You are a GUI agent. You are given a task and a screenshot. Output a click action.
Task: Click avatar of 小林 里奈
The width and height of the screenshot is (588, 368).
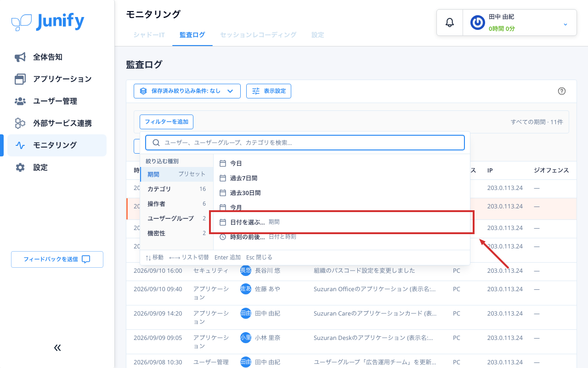click(246, 338)
